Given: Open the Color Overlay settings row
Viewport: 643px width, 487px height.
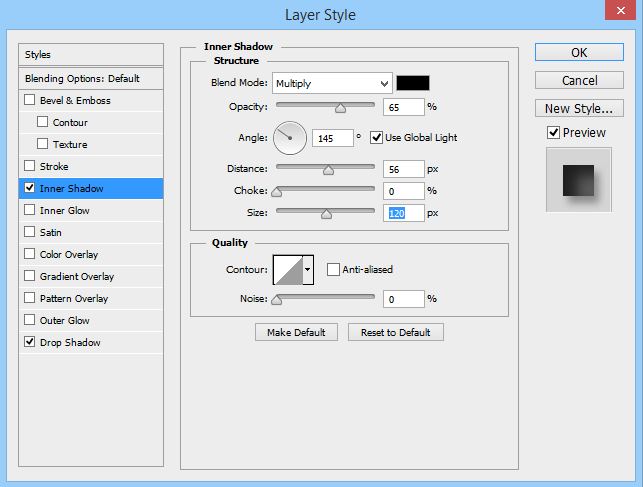Looking at the screenshot, I should (91, 254).
